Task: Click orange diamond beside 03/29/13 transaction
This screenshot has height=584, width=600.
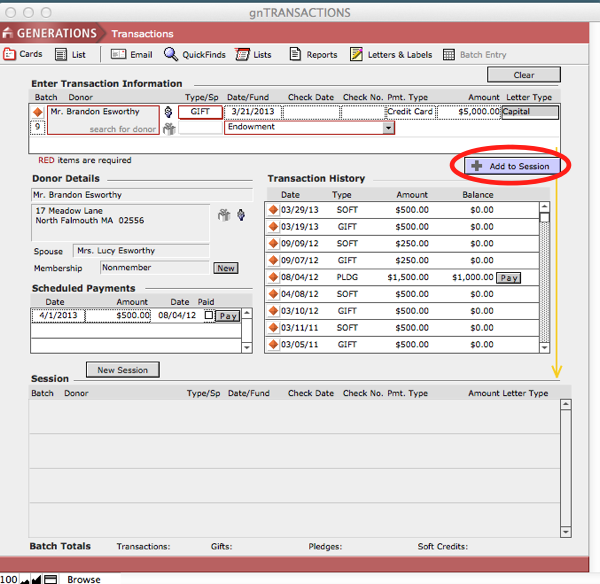Action: click(272, 210)
